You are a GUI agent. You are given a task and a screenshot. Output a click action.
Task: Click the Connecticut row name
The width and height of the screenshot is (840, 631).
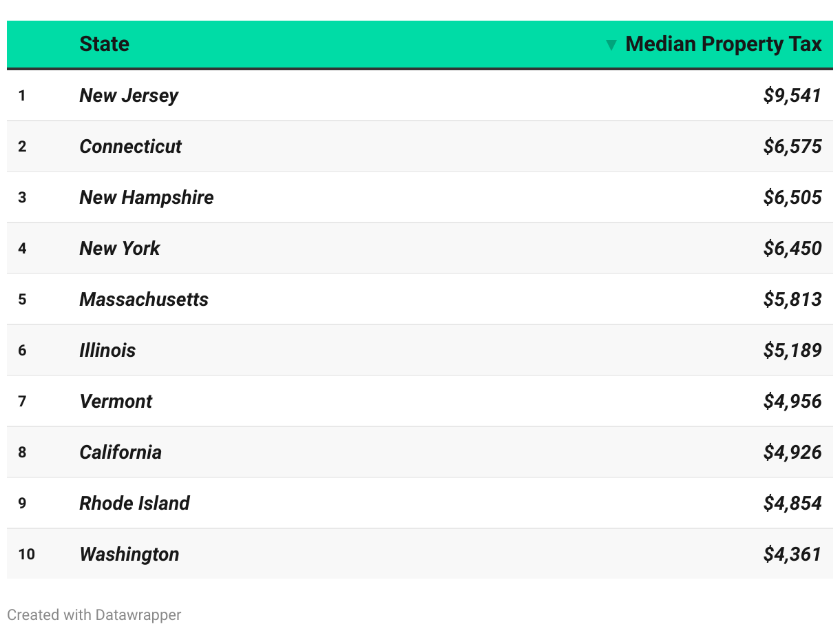pos(131,147)
